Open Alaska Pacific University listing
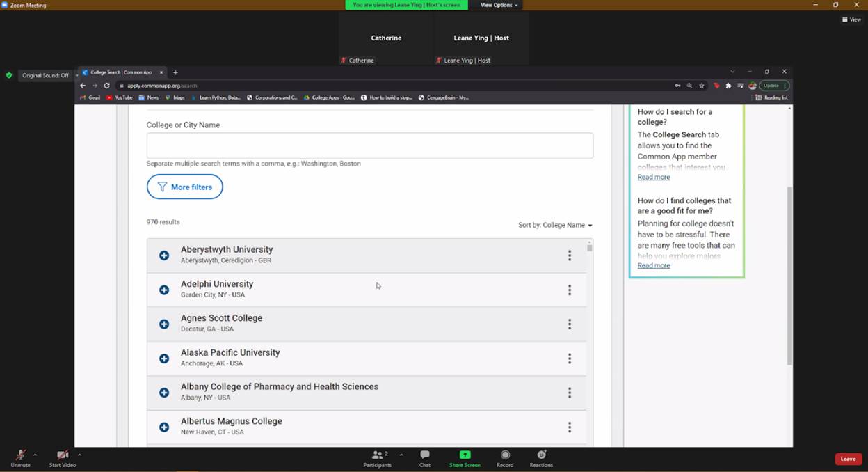Screen dimensions: 868x472 click(x=230, y=352)
